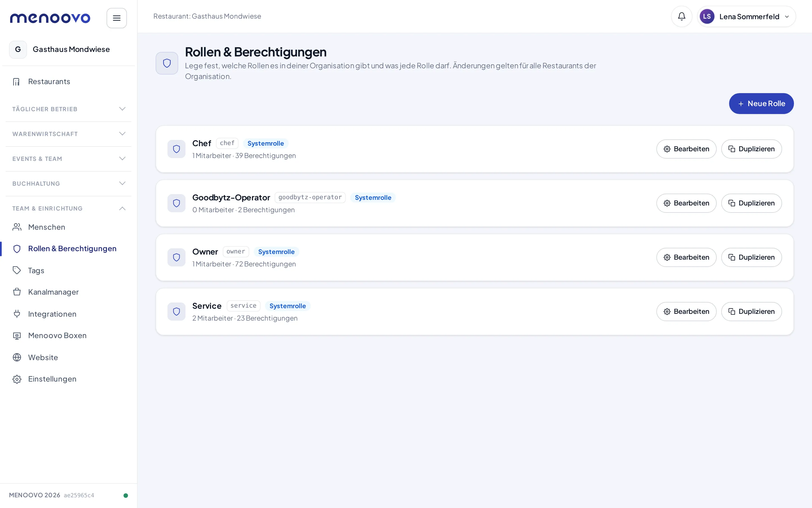Image resolution: width=812 pixels, height=508 pixels.
Task: Edit the Owner role
Action: pyautogui.click(x=686, y=257)
